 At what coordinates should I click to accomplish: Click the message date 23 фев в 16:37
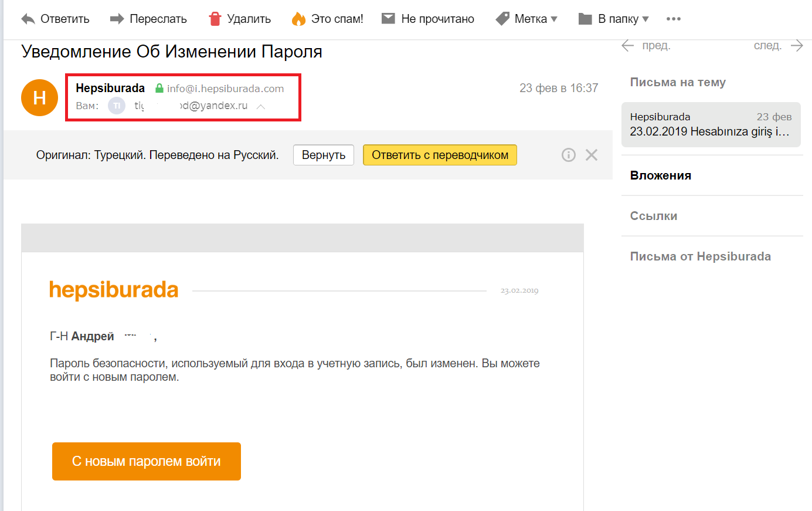[559, 88]
